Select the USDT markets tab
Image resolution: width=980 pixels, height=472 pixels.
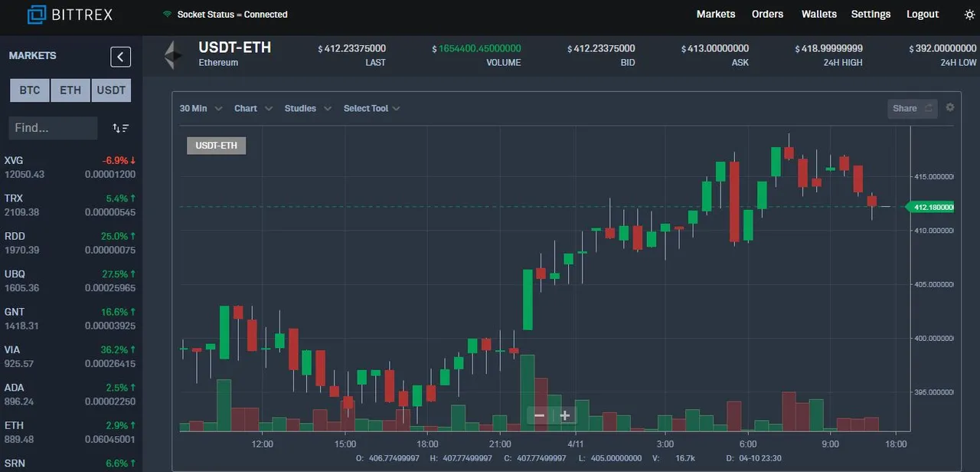[x=111, y=90]
